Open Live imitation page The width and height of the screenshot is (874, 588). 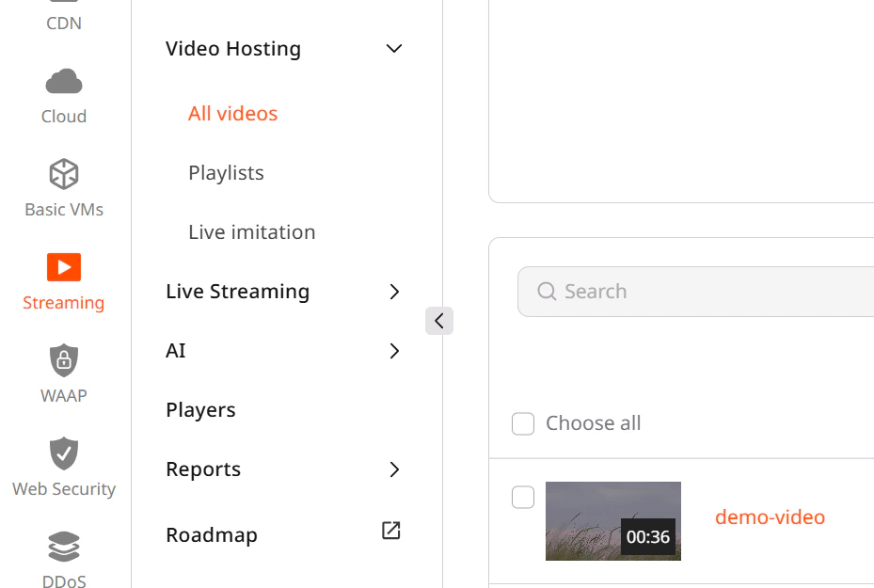pos(251,231)
